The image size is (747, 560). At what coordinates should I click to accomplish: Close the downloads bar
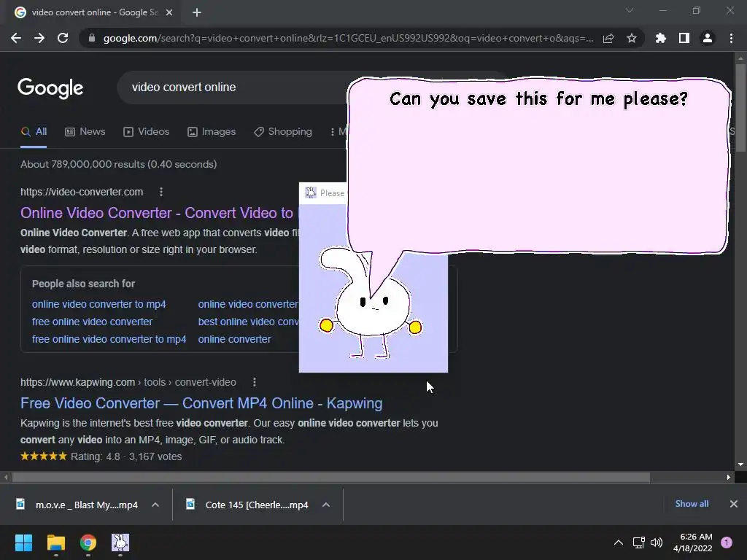tap(734, 504)
